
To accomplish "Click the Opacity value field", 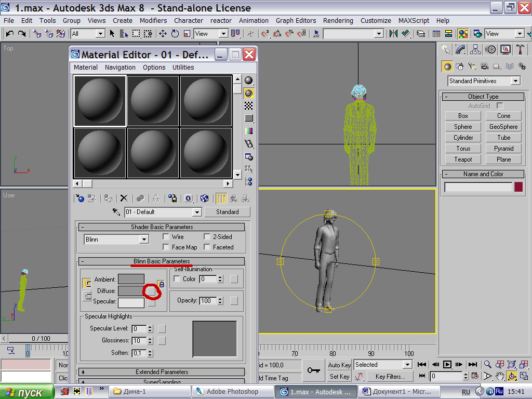I will pos(208,301).
